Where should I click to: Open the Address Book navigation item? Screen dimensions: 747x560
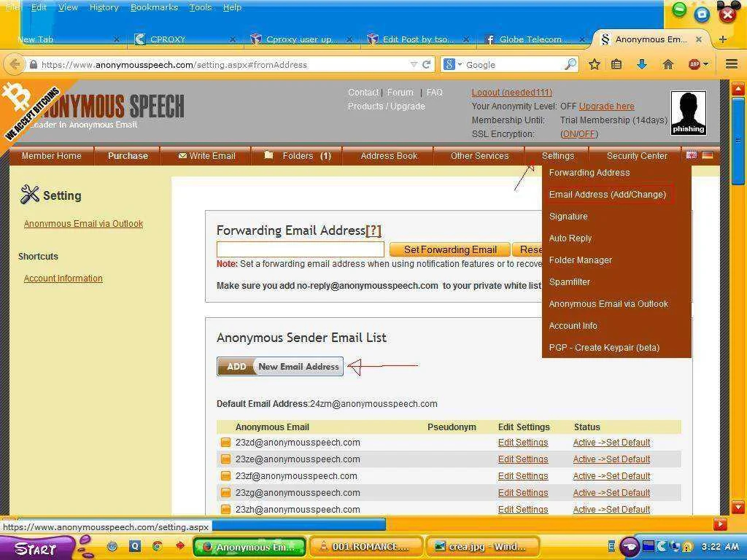tap(389, 156)
